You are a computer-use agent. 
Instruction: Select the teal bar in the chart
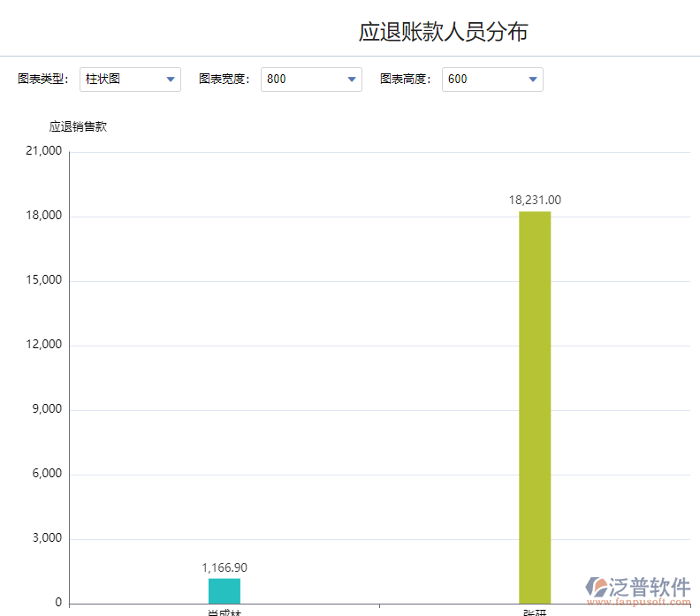pyautogui.click(x=224, y=590)
